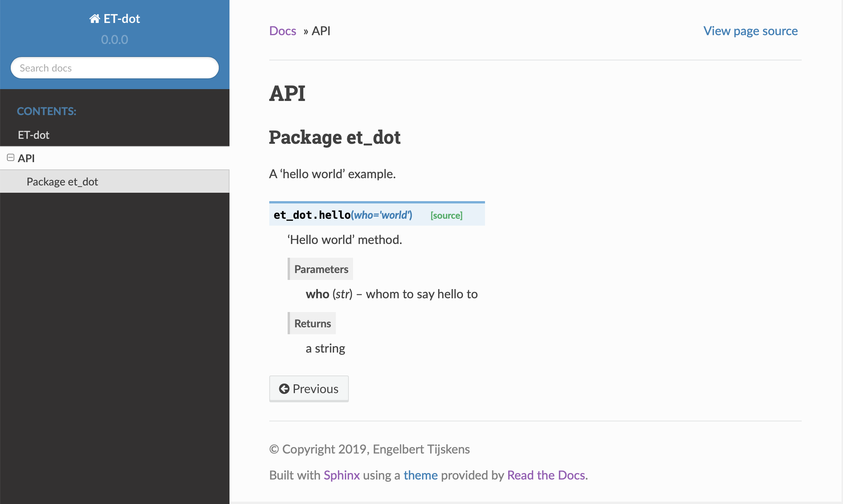Open Package et_dot sidebar subsection
843x504 pixels.
[115, 182]
